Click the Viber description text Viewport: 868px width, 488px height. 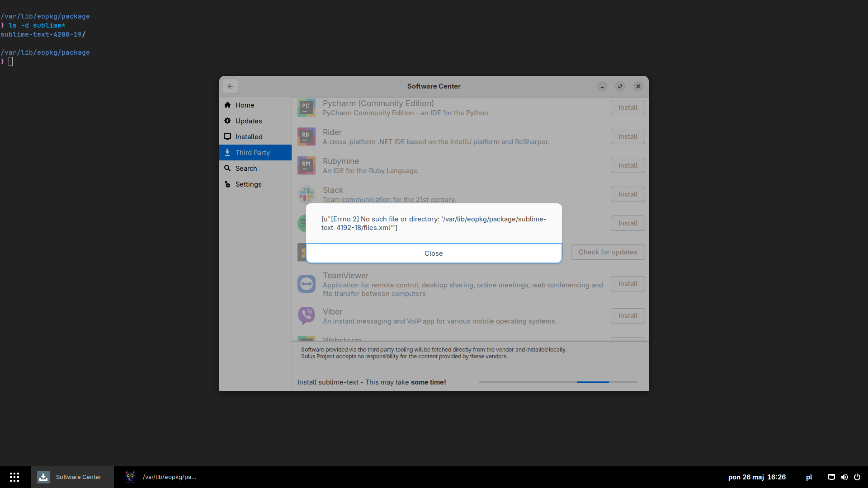[439, 321]
